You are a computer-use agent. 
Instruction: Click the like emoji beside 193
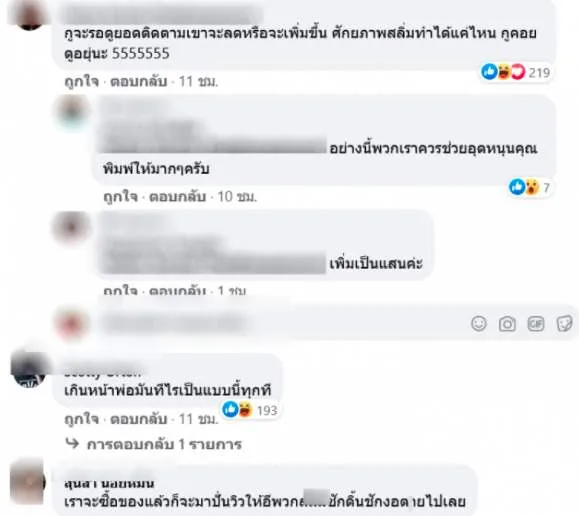pos(230,410)
